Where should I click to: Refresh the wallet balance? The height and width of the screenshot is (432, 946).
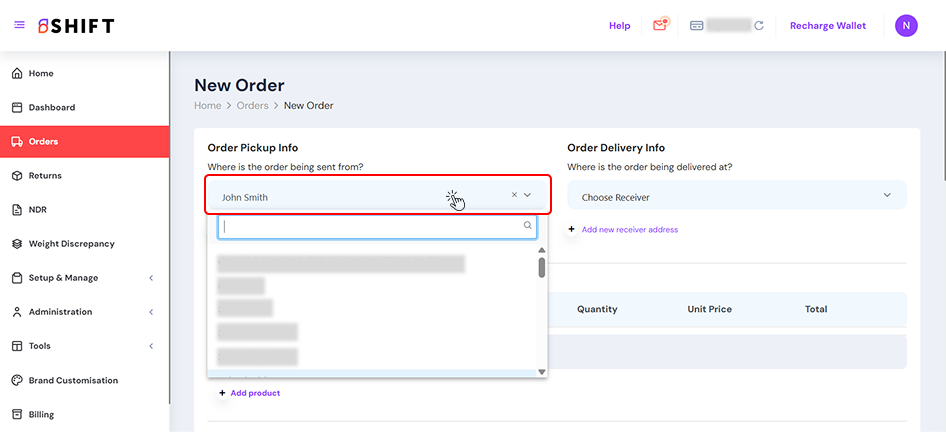pos(759,26)
